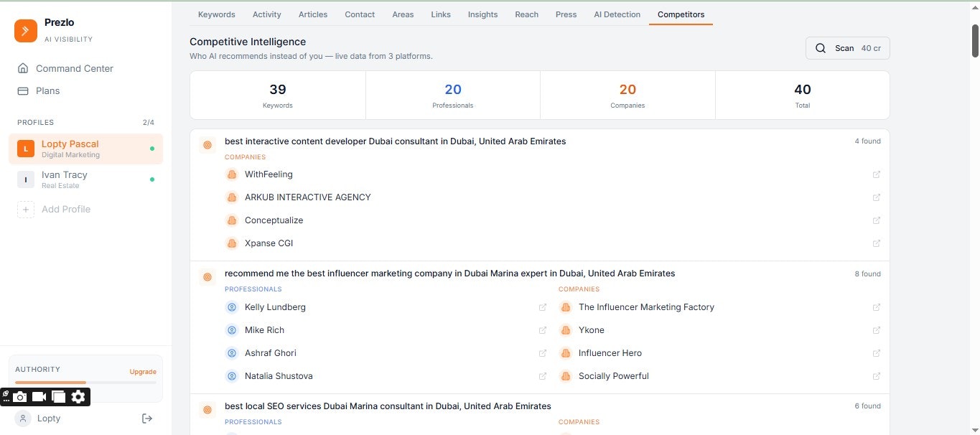Click the log out icon beside Lopty
The height and width of the screenshot is (435, 980).
click(x=147, y=418)
